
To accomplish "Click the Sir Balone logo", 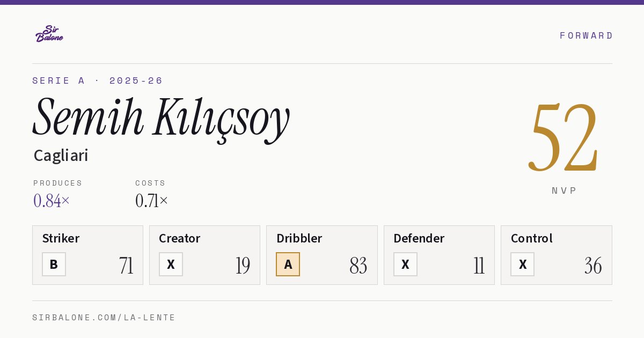I will click(x=49, y=34).
